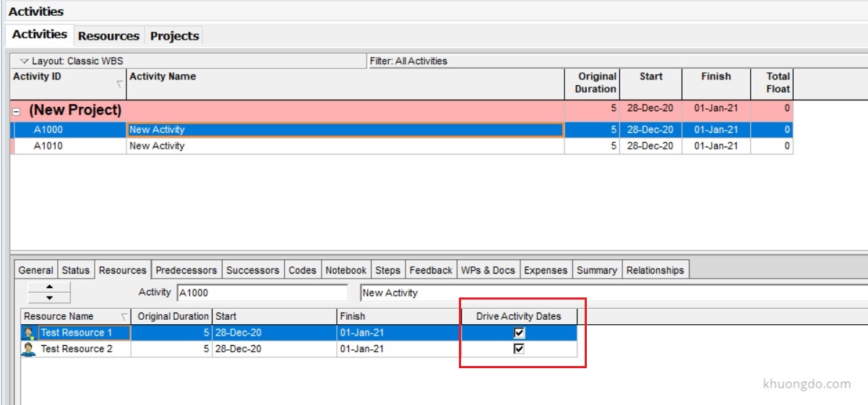Uncheck Drive Activity Dates for Test Resource 1
The image size is (868, 405).
pyautogui.click(x=519, y=333)
